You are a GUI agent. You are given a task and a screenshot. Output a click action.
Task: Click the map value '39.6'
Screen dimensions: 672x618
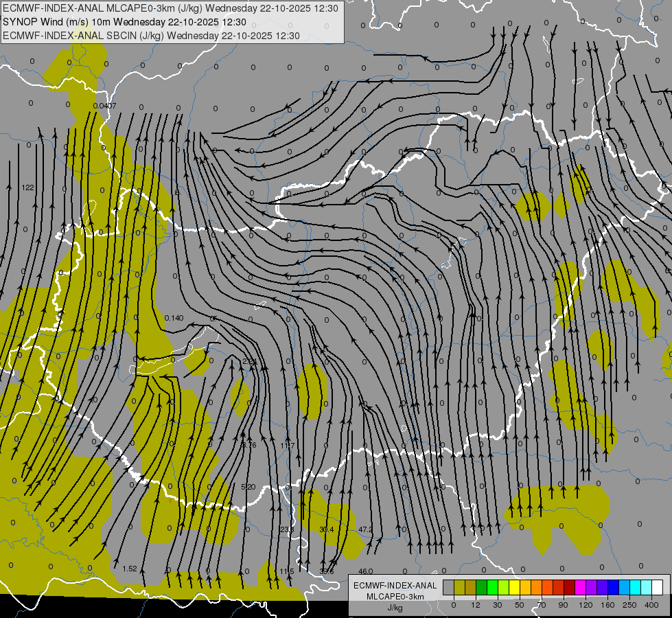coord(327,571)
